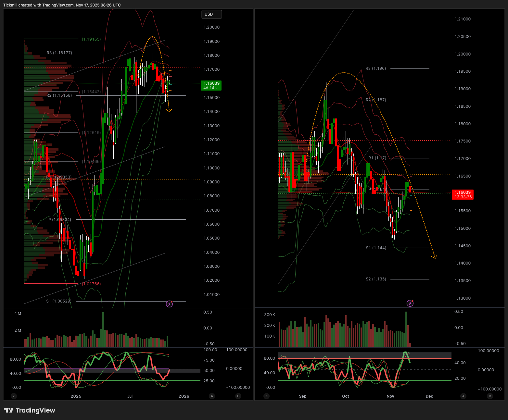The width and height of the screenshot is (508, 420).
Task: Select the red 1.16039 countdown price label
Action: tap(463, 194)
